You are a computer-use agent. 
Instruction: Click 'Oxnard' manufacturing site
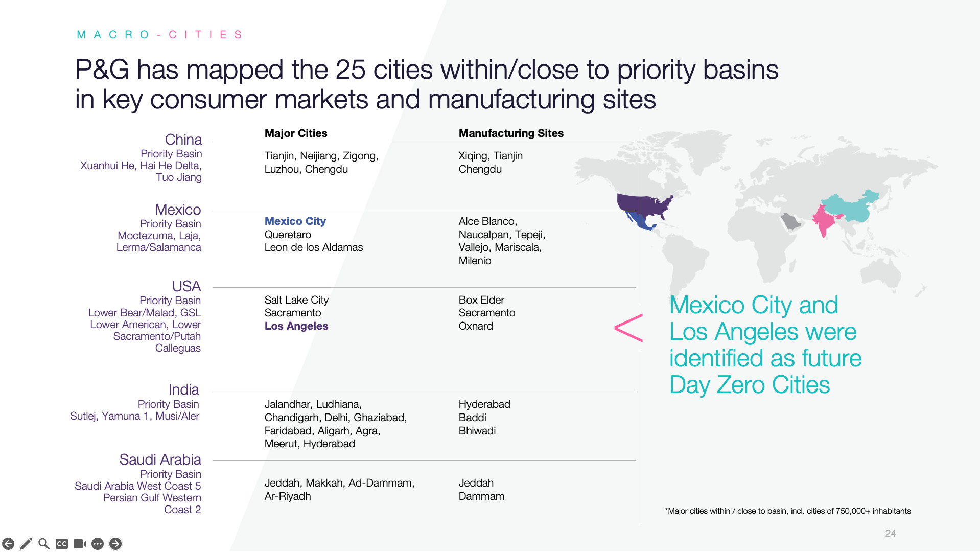tap(476, 326)
